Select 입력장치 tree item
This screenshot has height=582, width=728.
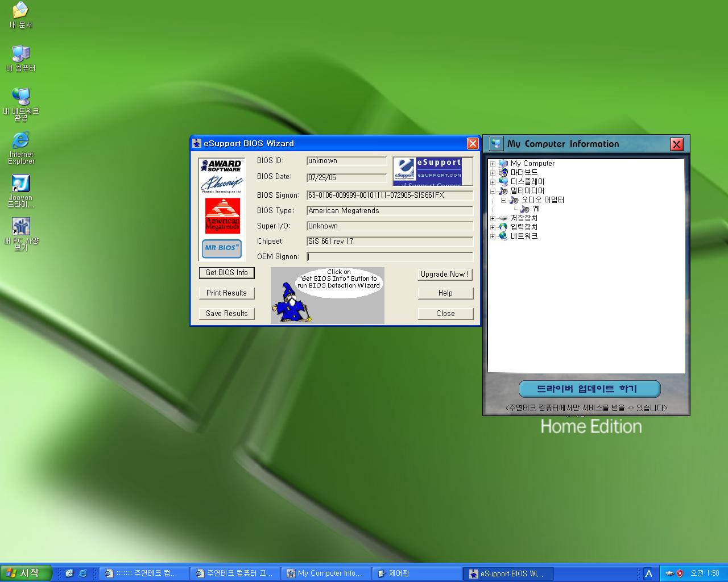524,227
